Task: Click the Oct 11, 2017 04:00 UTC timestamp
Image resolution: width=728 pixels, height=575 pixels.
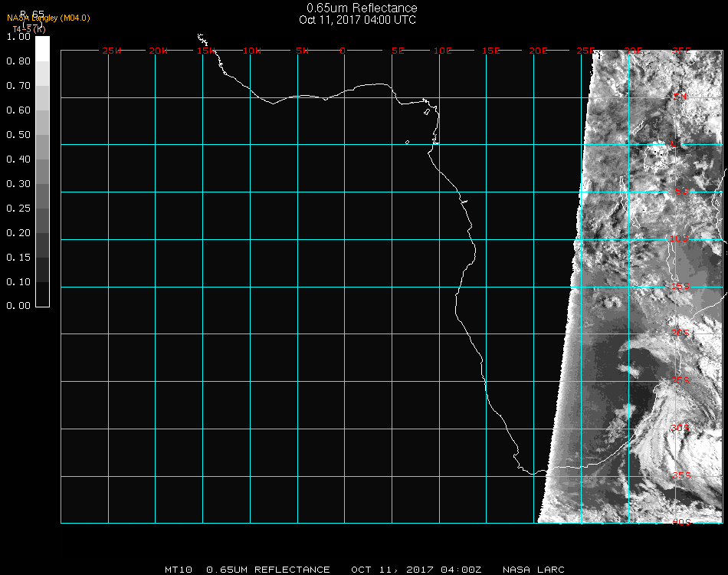Action: [357, 20]
